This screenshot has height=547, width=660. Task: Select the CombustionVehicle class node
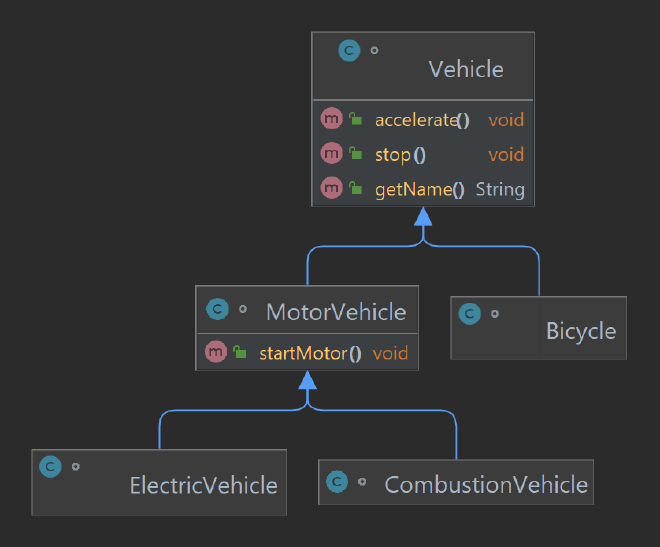tap(456, 482)
